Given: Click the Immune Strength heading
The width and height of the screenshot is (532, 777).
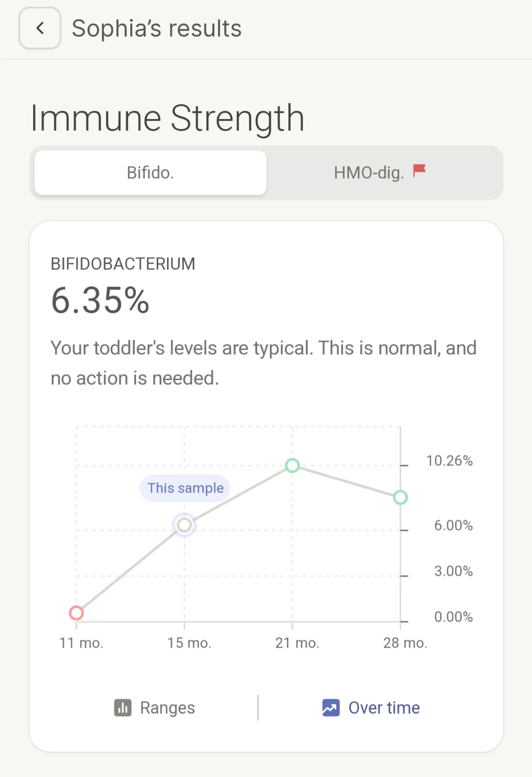Looking at the screenshot, I should 167,118.
